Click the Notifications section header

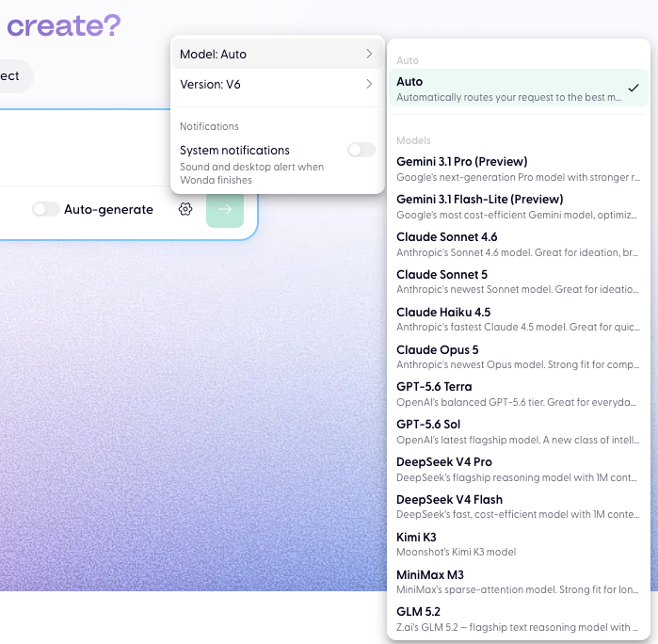(x=209, y=126)
